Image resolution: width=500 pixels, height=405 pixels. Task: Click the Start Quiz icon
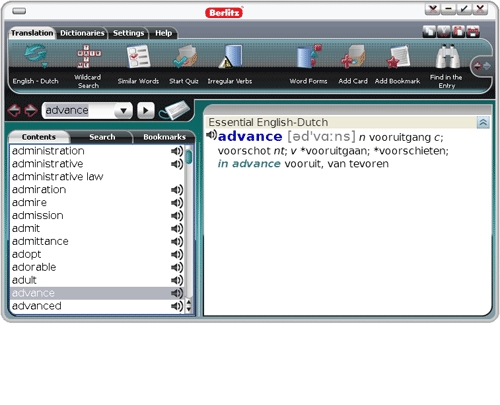pos(185,56)
